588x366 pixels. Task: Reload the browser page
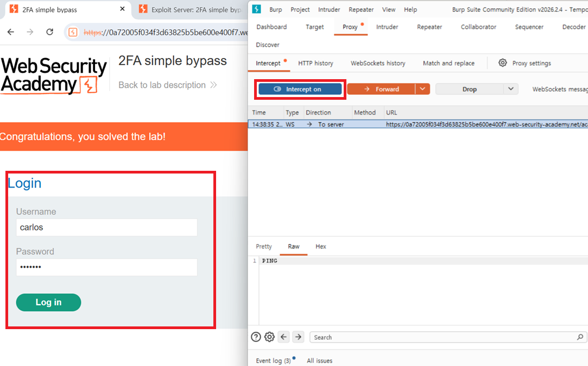coord(49,32)
